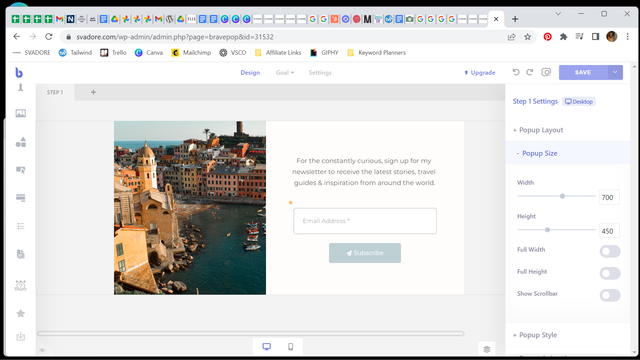Open the Design tab
This screenshot has height=360, width=640.
(x=250, y=72)
